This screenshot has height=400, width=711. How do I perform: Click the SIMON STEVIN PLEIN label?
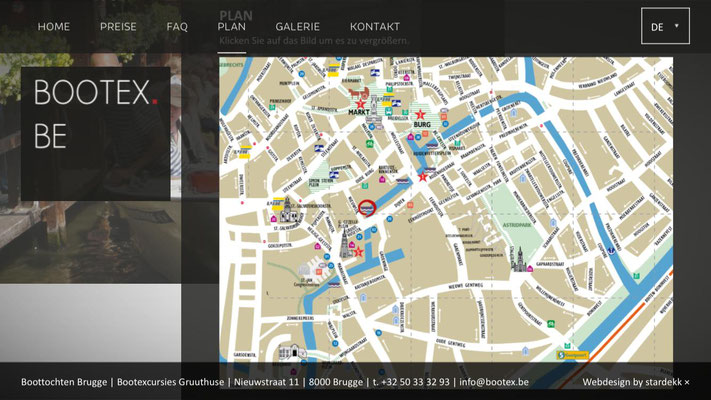321,182
